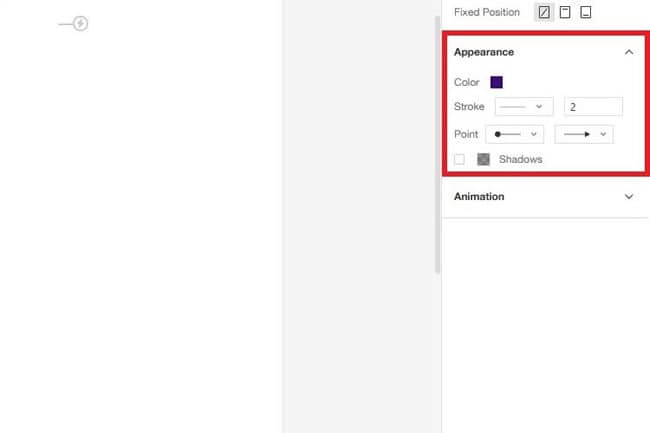
Task: Pick the arrow end point line icon
Action: (577, 134)
